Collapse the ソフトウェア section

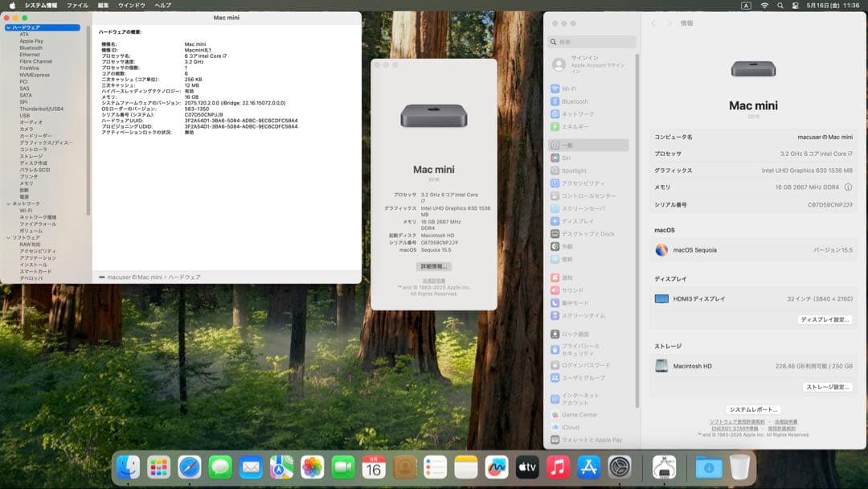click(x=8, y=237)
